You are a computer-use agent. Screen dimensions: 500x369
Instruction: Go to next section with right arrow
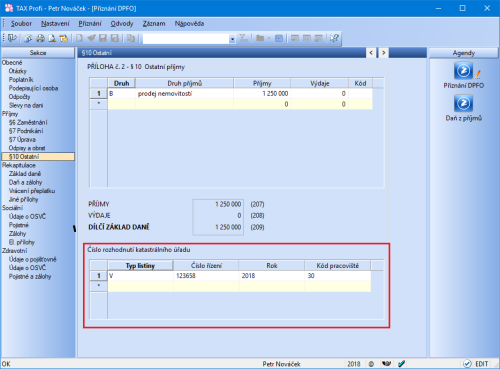tap(384, 53)
